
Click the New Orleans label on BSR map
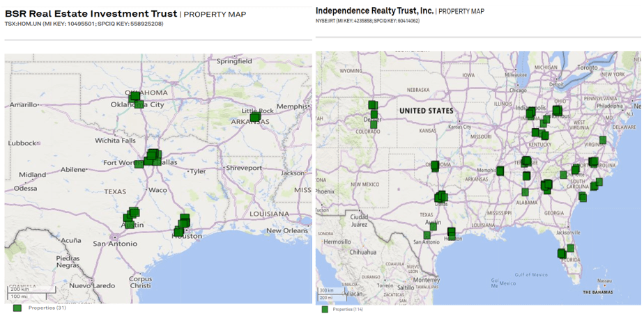pyautogui.click(x=286, y=230)
